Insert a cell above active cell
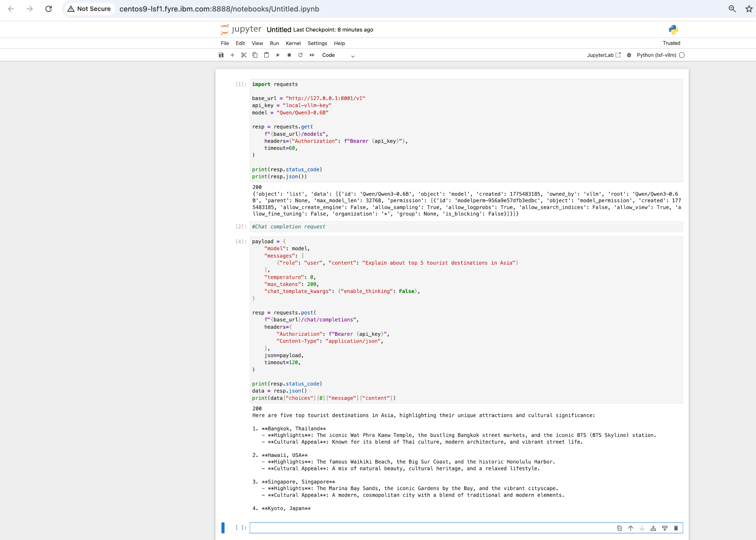Screen dimensions: 756x540 coord(653,528)
